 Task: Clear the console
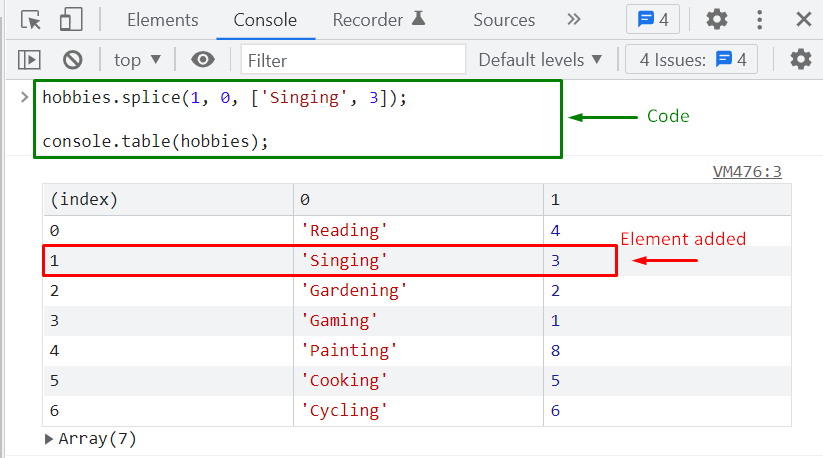tap(72, 60)
